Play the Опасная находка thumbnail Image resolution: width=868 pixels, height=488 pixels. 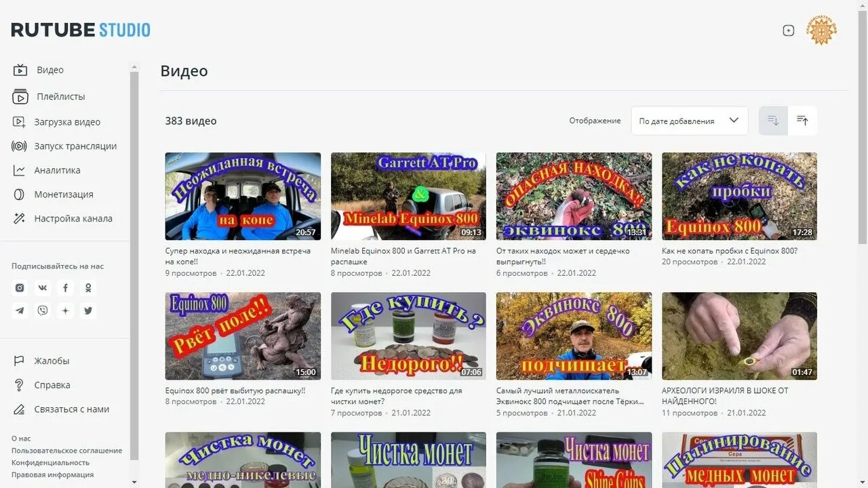574,196
